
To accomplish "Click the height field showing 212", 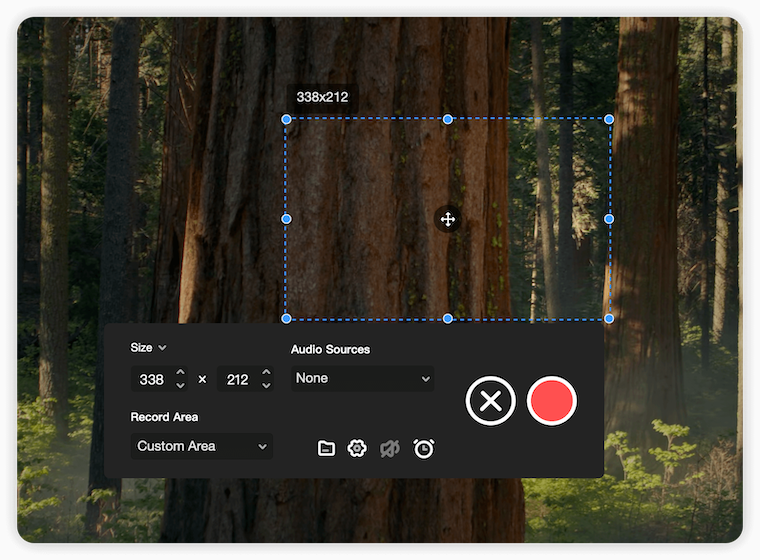I will (x=238, y=380).
